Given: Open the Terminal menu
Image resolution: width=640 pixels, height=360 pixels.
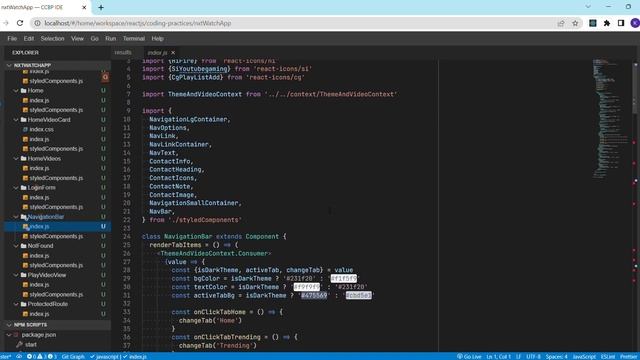Looking at the screenshot, I should click(134, 38).
